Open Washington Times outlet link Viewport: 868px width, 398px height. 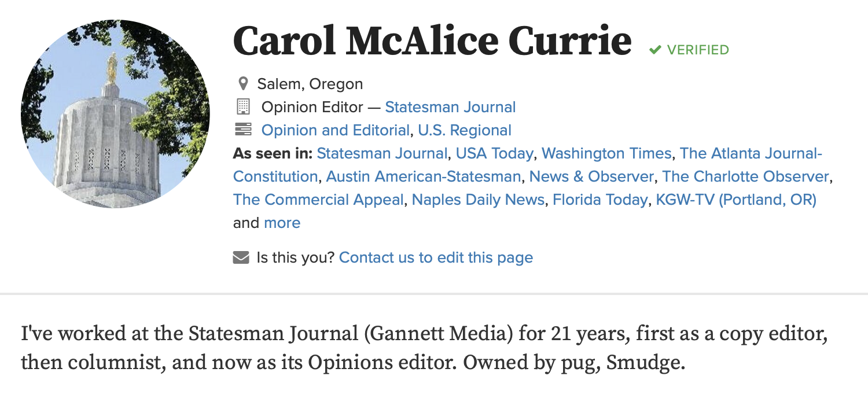[606, 153]
